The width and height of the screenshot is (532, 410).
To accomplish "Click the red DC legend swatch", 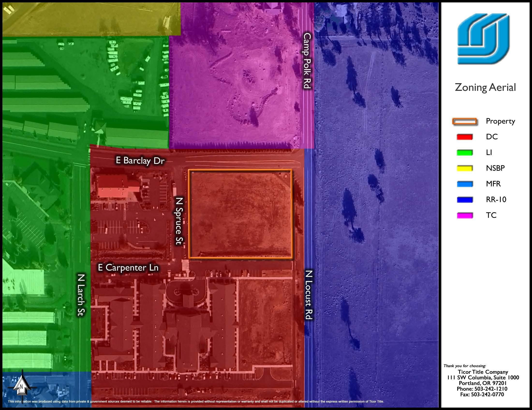I will click(x=465, y=137).
